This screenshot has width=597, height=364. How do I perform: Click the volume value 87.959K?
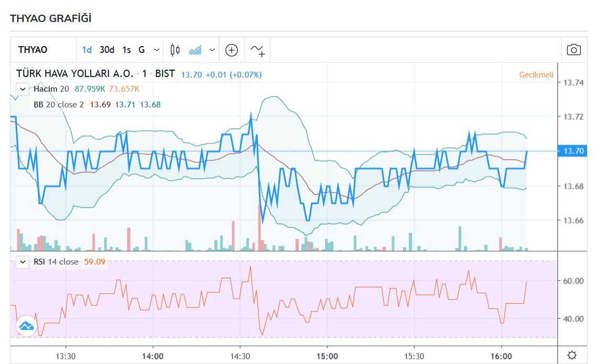90,89
